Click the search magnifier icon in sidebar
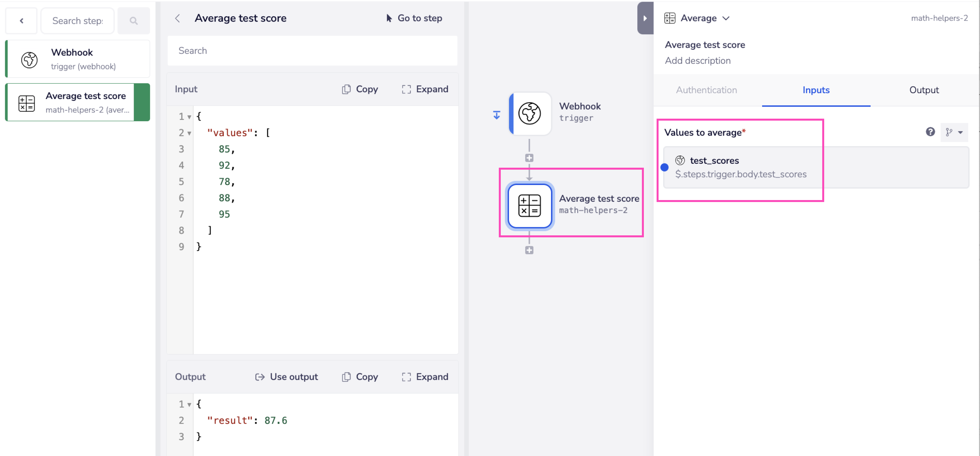This screenshot has width=980, height=456. click(134, 21)
